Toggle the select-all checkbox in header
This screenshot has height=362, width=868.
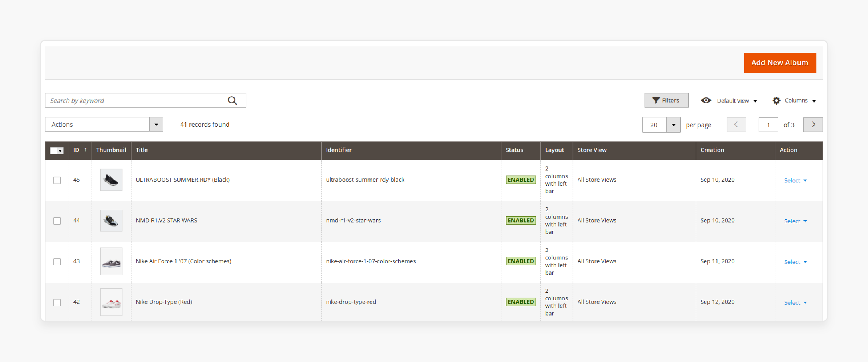53,150
